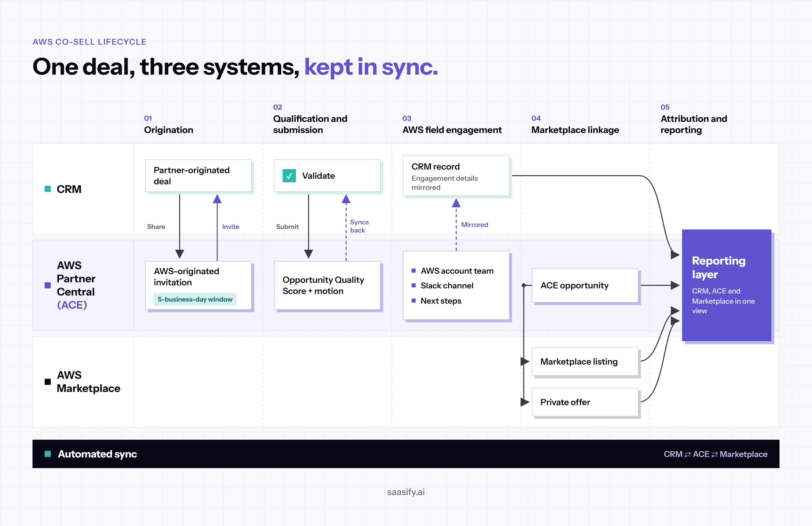Click the Automated sync bar title
Image resolution: width=812 pixels, height=526 pixels.
click(x=97, y=454)
